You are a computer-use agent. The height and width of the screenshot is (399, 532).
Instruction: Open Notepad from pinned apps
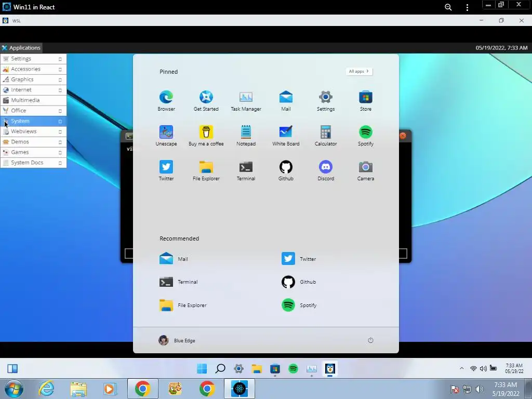(246, 136)
